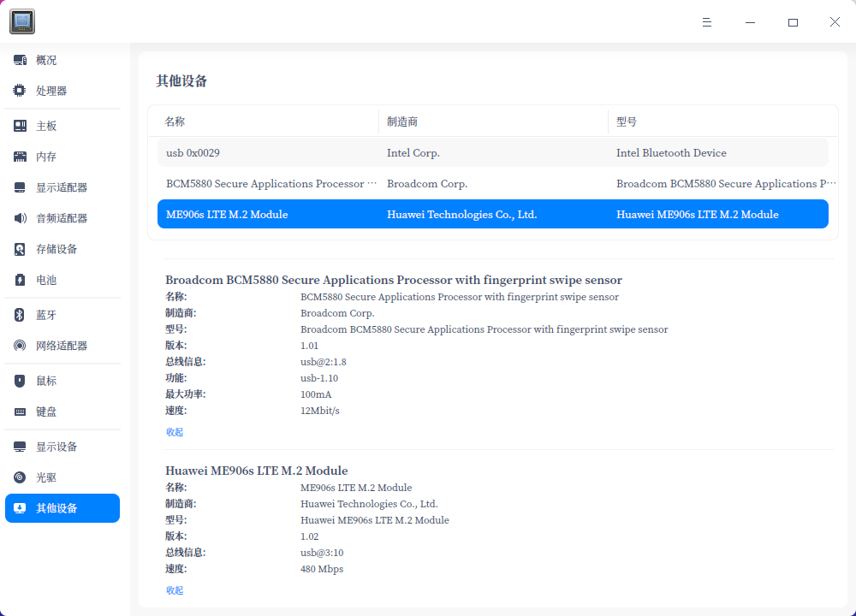Viewport: 856px width, 616px height.
Task: Select 音频适配器 sidebar label
Action: point(62,218)
